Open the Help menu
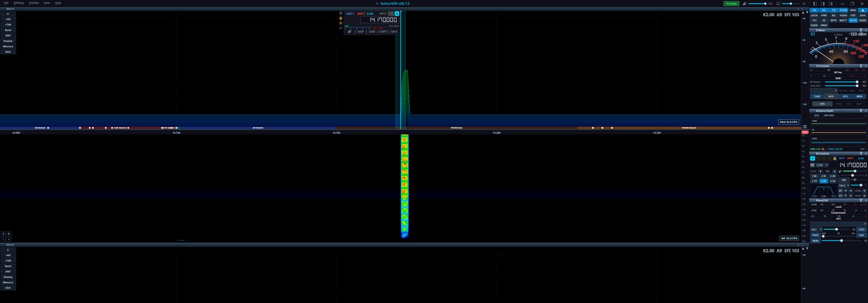Viewport: 868px width, 303px height. point(58,3)
